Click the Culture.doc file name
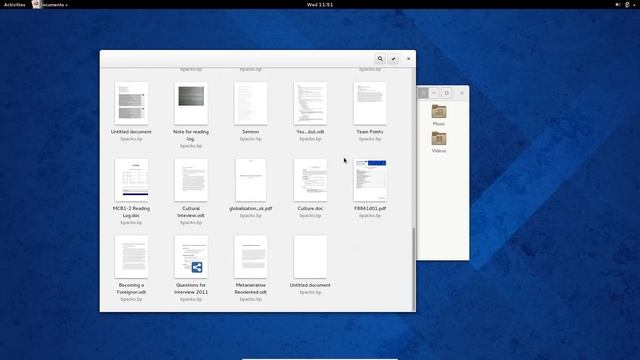The width and height of the screenshot is (640, 360). [x=310, y=208]
